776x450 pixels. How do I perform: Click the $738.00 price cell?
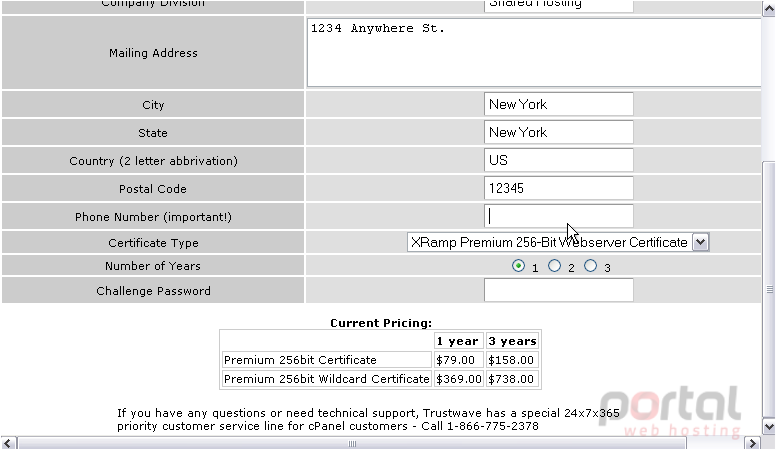click(512, 379)
